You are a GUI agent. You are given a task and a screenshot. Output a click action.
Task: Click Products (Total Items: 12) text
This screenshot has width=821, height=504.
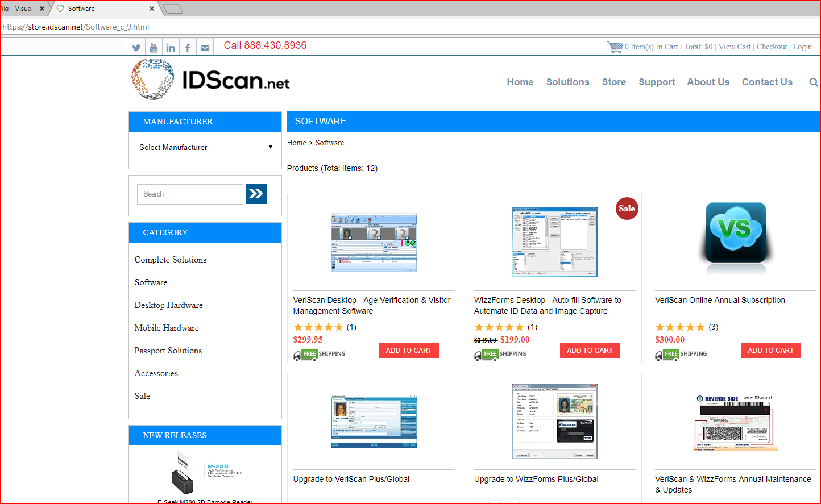[x=332, y=168]
